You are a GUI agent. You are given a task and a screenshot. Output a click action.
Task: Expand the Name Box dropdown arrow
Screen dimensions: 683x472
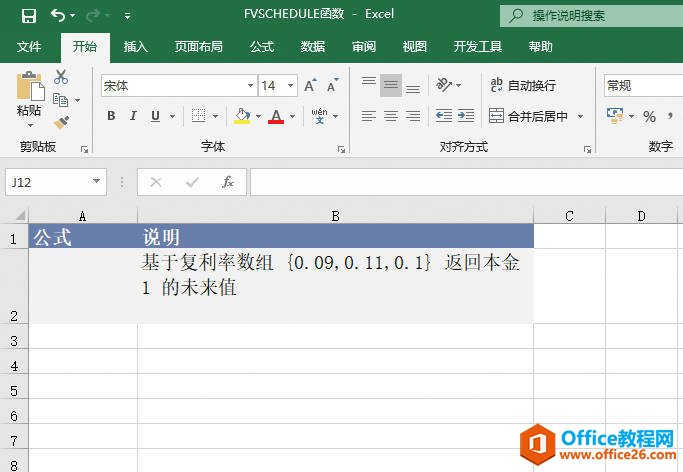[x=96, y=181]
